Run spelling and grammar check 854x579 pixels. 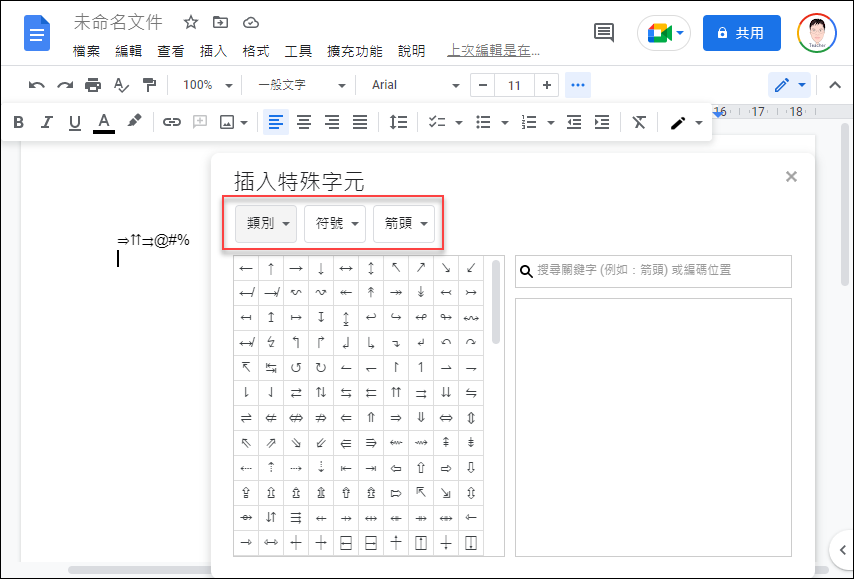(121, 85)
